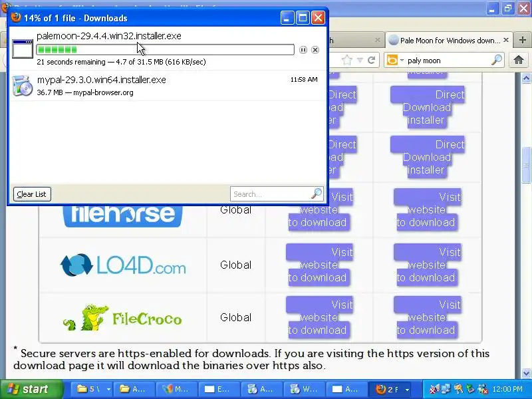
Task: Click the system tray clock 12:00 PM
Action: (x=507, y=389)
